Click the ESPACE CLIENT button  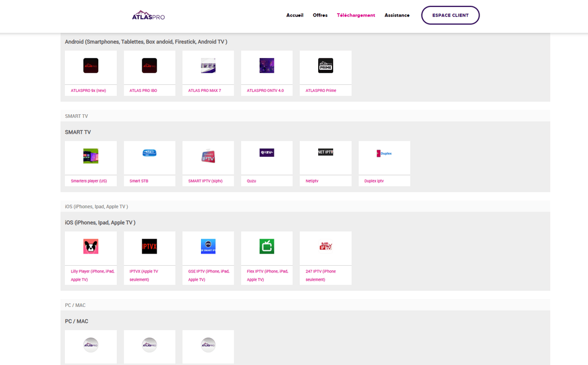(450, 15)
